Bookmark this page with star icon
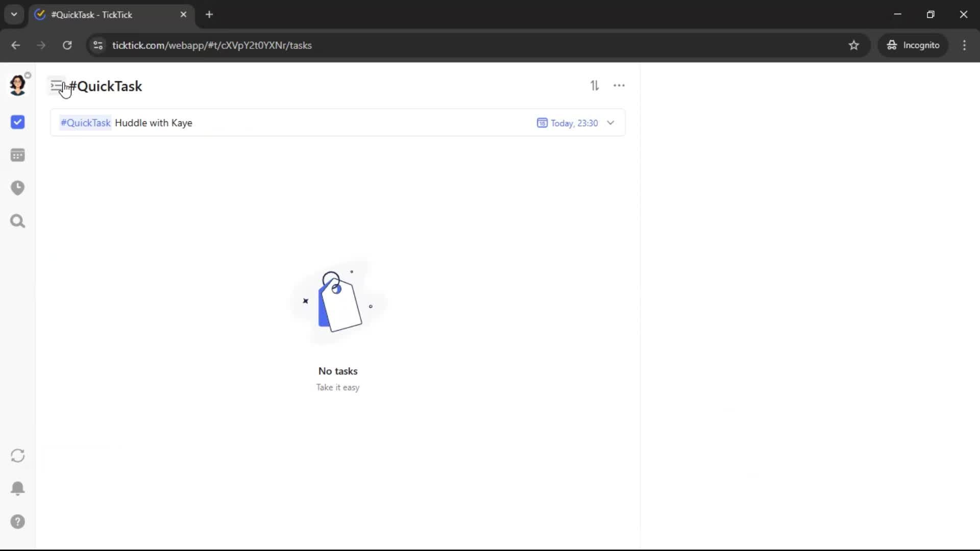Viewport: 980px width, 551px height. (x=854, y=45)
